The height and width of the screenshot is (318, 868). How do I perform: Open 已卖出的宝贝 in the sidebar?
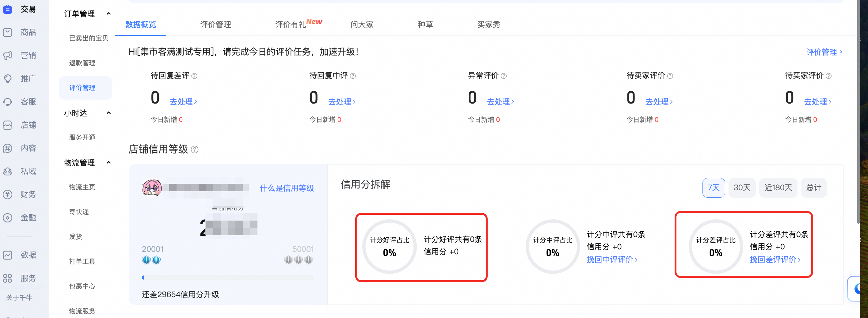[89, 38]
